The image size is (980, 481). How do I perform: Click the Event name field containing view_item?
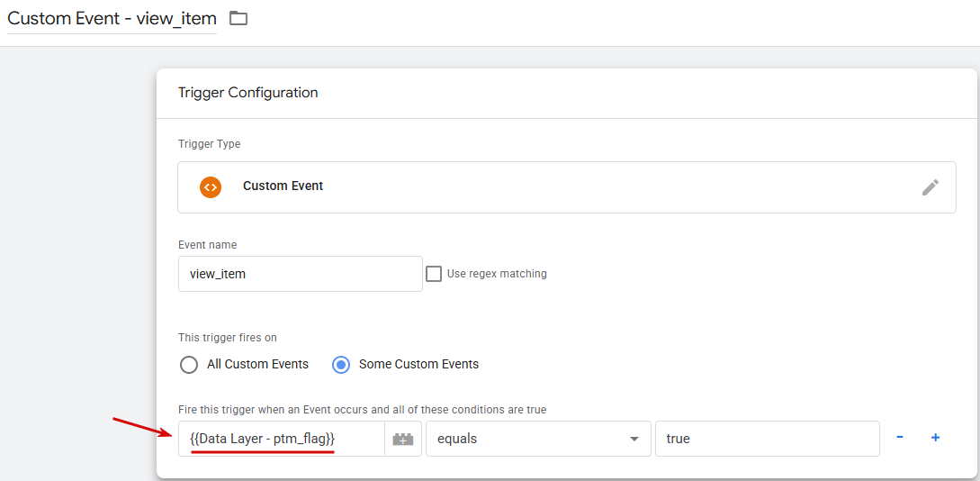pyautogui.click(x=300, y=273)
